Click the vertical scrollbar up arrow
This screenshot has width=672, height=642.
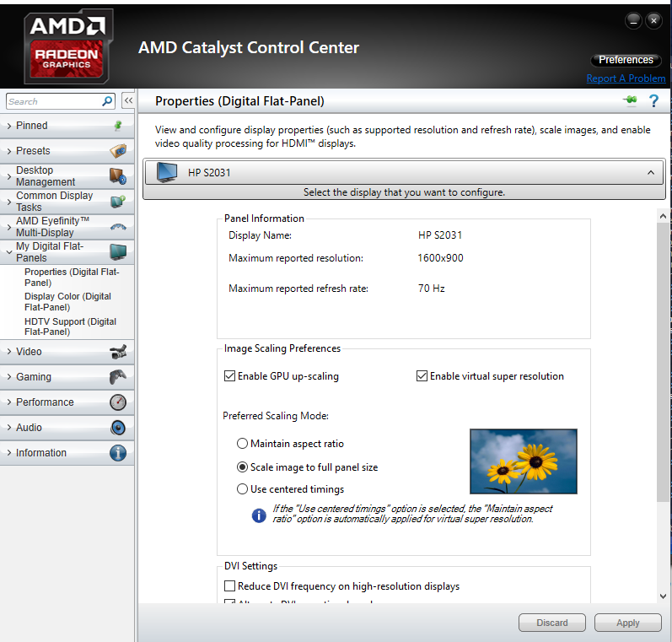[x=663, y=216]
